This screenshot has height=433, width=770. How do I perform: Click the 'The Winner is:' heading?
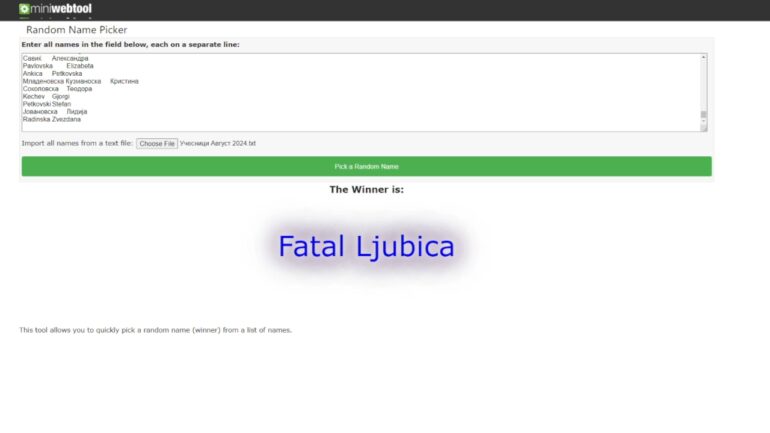366,189
